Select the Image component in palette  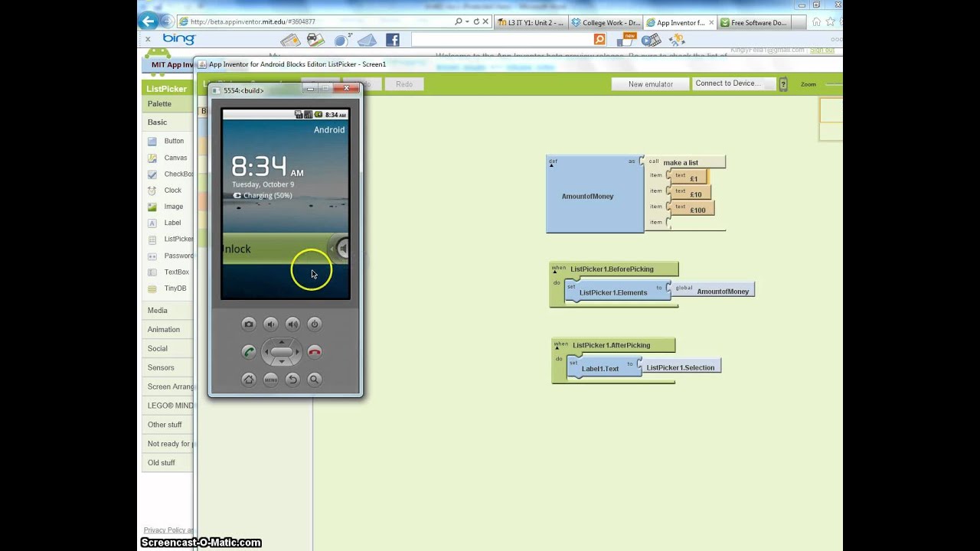[x=173, y=207]
